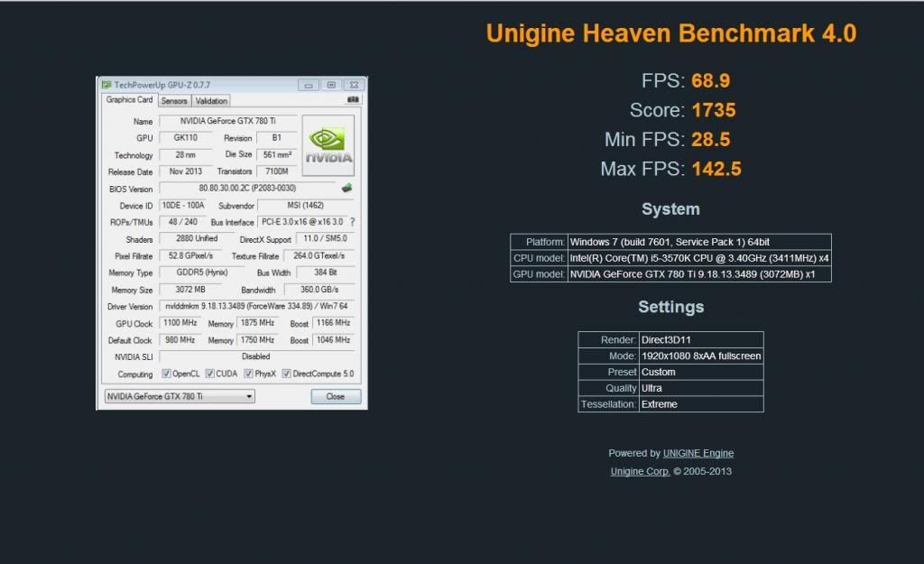Click the BIOS Version field
This screenshot has width=924, height=564.
[x=247, y=189]
